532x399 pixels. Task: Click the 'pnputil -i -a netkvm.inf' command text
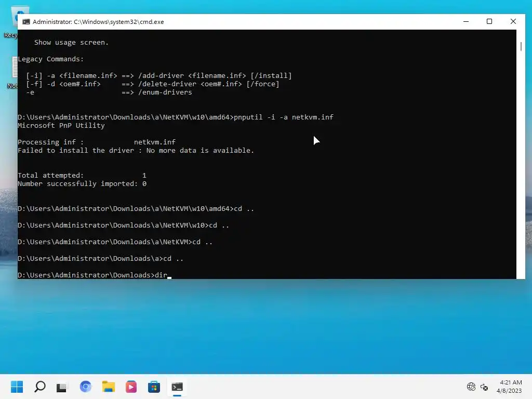click(284, 117)
